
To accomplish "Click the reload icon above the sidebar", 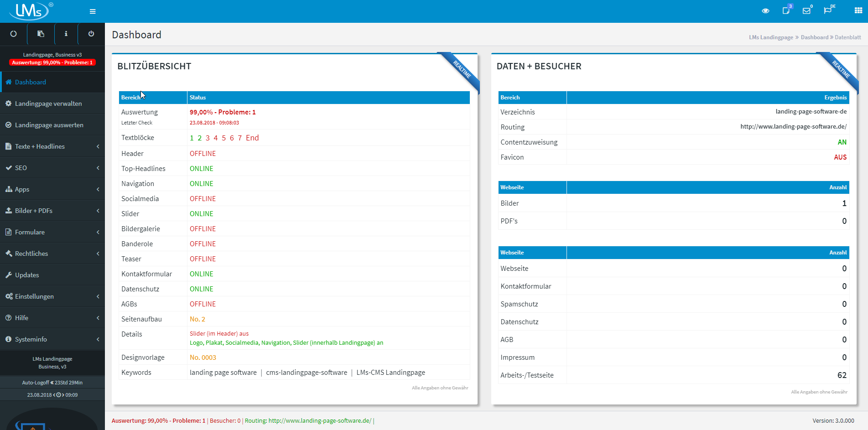I will pos(13,34).
